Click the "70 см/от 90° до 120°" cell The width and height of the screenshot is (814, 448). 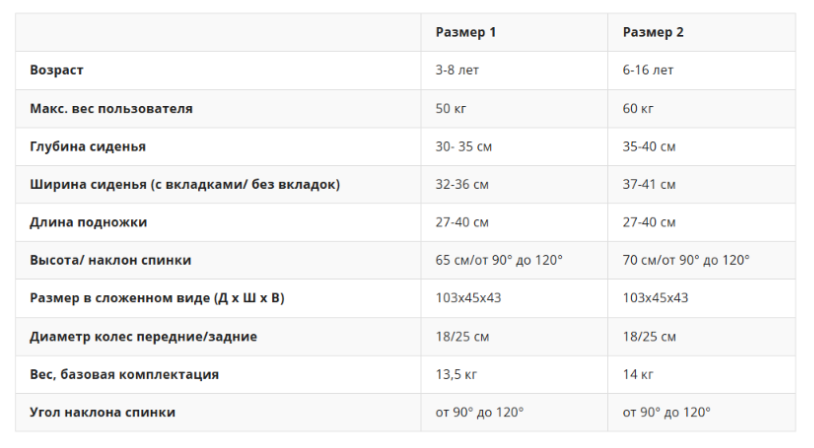click(686, 260)
